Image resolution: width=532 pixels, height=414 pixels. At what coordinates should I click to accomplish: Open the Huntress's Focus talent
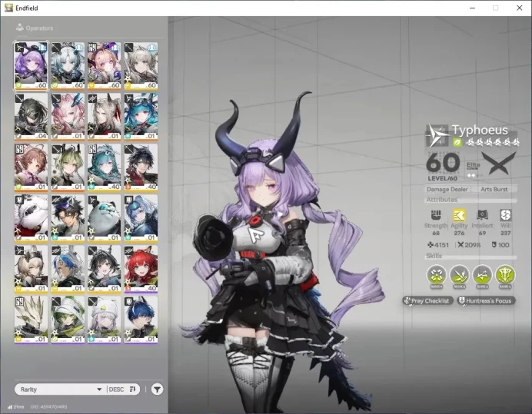pos(486,301)
